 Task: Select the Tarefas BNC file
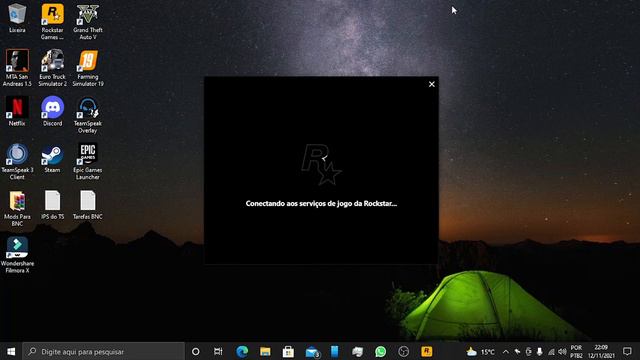click(x=88, y=205)
